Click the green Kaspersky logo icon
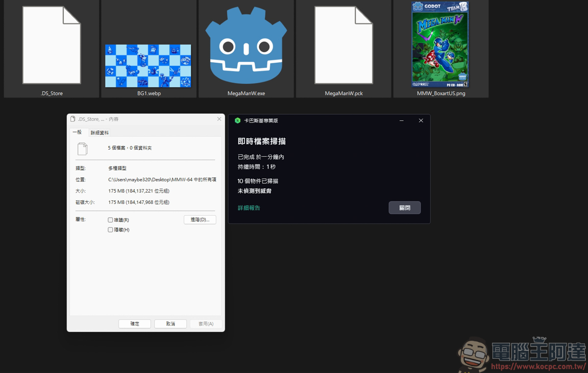Image resolution: width=588 pixels, height=373 pixels. 238,121
